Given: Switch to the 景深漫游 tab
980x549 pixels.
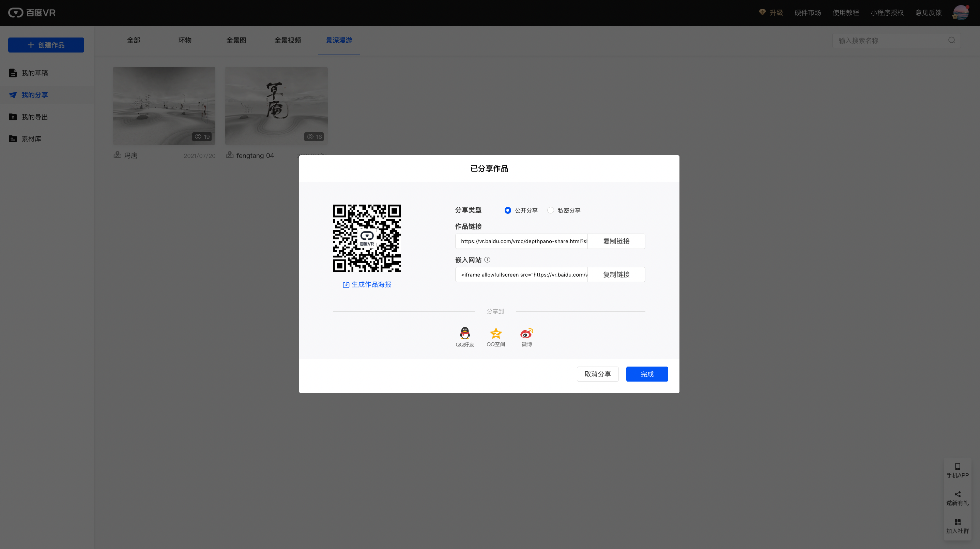Looking at the screenshot, I should click(339, 40).
